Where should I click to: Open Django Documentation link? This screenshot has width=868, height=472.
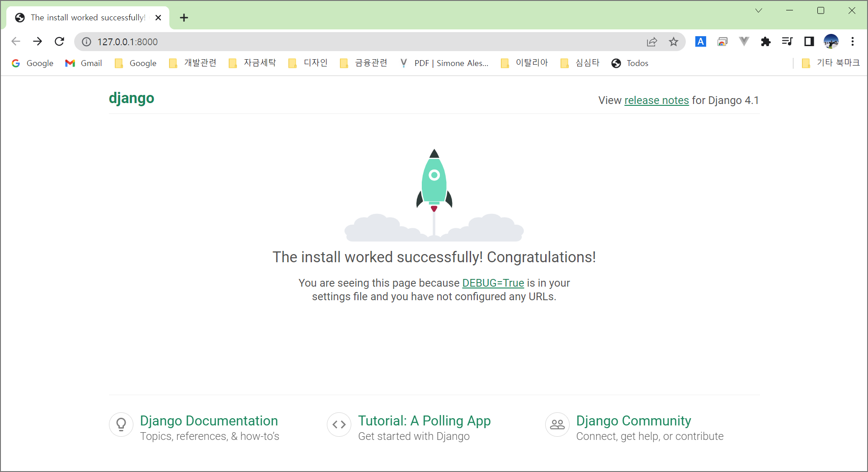[x=209, y=421]
